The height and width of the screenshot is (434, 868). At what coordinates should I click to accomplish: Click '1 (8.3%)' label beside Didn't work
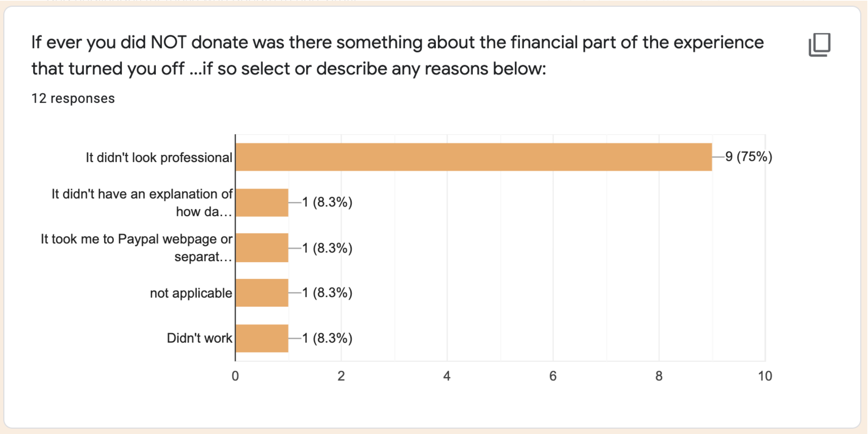327,338
